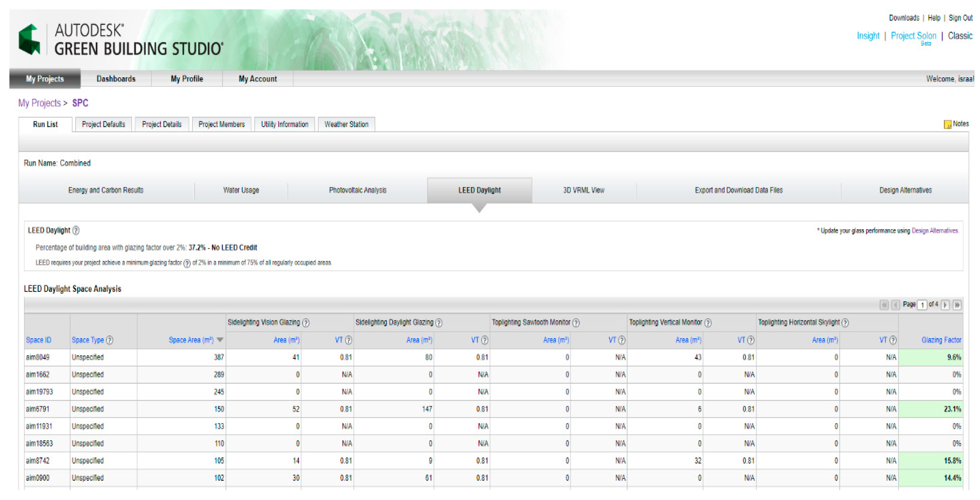Click help icon next to LEED Daylight heading
The width and height of the screenshot is (980, 500).
point(76,230)
